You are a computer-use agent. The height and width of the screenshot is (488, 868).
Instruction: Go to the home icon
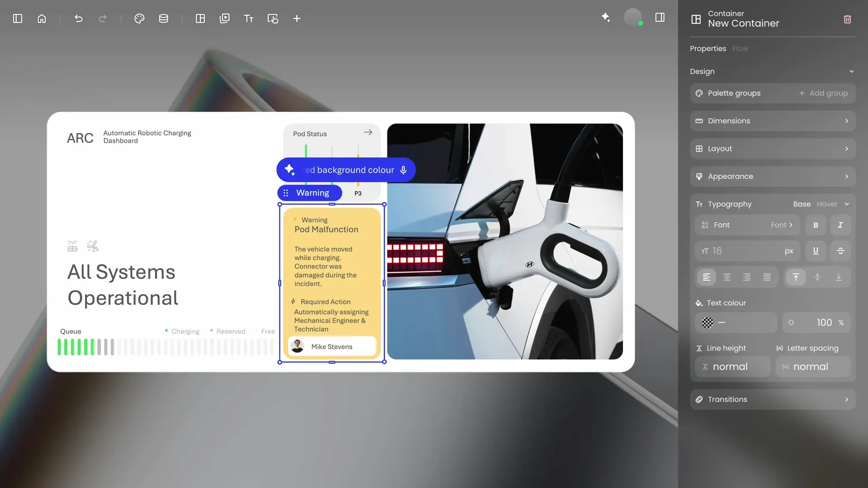[42, 19]
